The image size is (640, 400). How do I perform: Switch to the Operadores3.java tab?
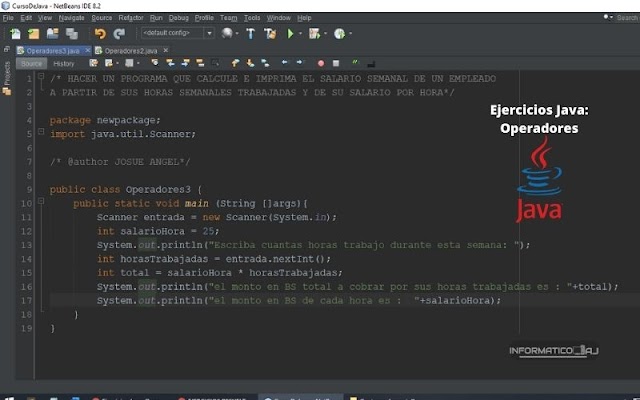[x=53, y=51]
